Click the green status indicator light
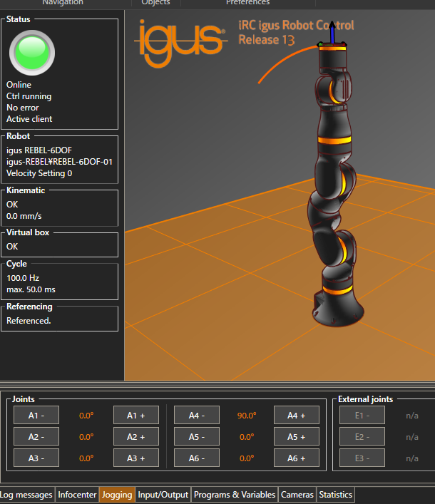435x504 pixels. [x=32, y=52]
